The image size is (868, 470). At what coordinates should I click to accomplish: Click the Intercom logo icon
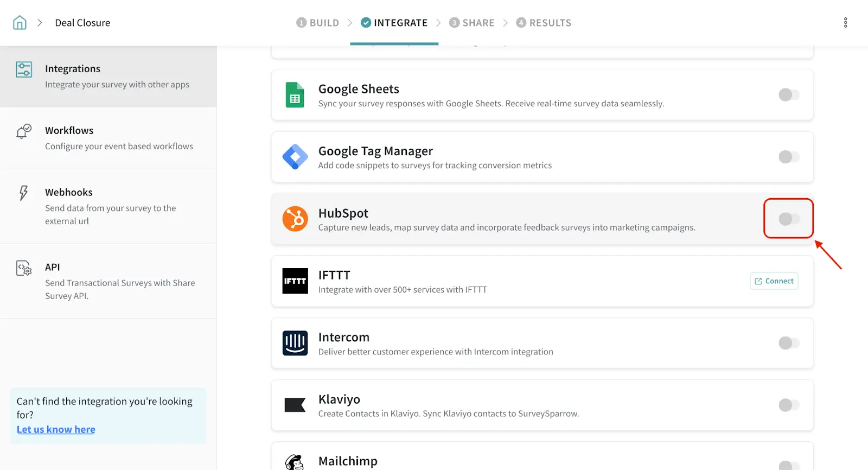pyautogui.click(x=295, y=343)
